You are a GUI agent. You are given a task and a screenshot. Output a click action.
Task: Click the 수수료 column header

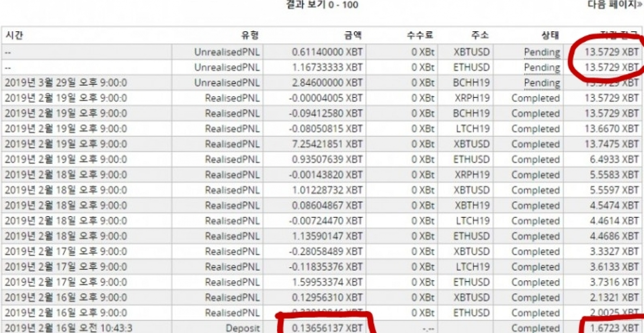coord(422,34)
